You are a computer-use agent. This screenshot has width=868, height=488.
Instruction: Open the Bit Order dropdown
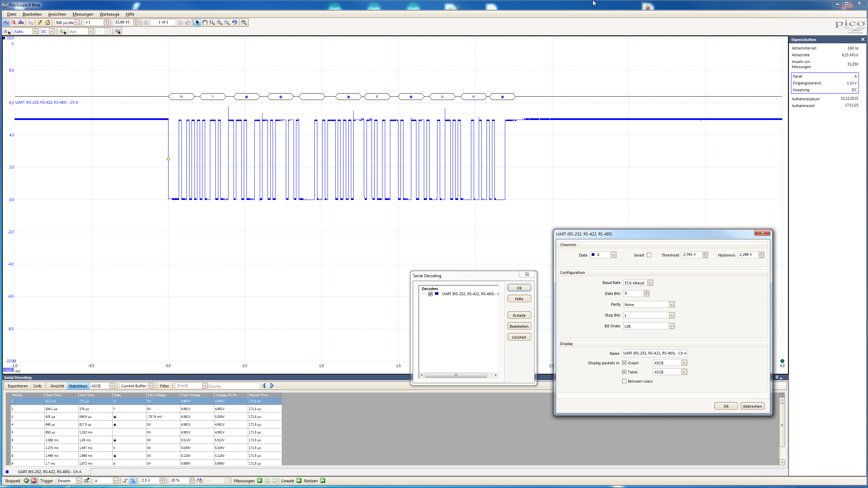click(x=671, y=326)
